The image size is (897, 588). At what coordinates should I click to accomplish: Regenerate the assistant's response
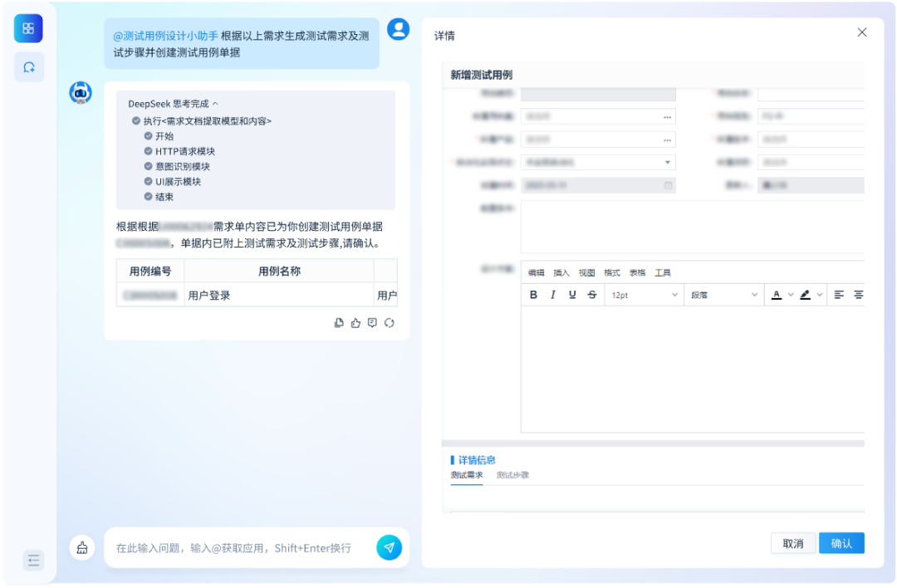tap(389, 323)
